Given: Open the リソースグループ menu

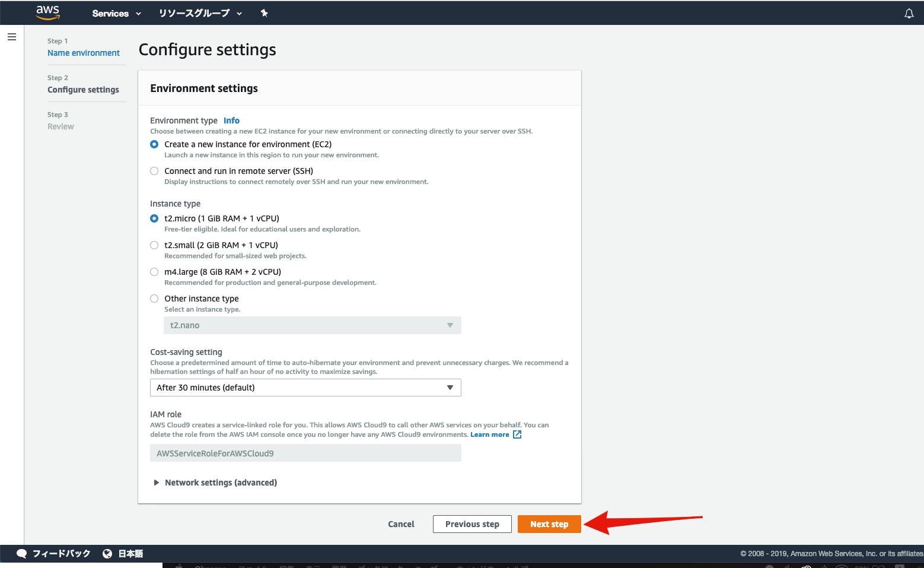Looking at the screenshot, I should pyautogui.click(x=200, y=13).
